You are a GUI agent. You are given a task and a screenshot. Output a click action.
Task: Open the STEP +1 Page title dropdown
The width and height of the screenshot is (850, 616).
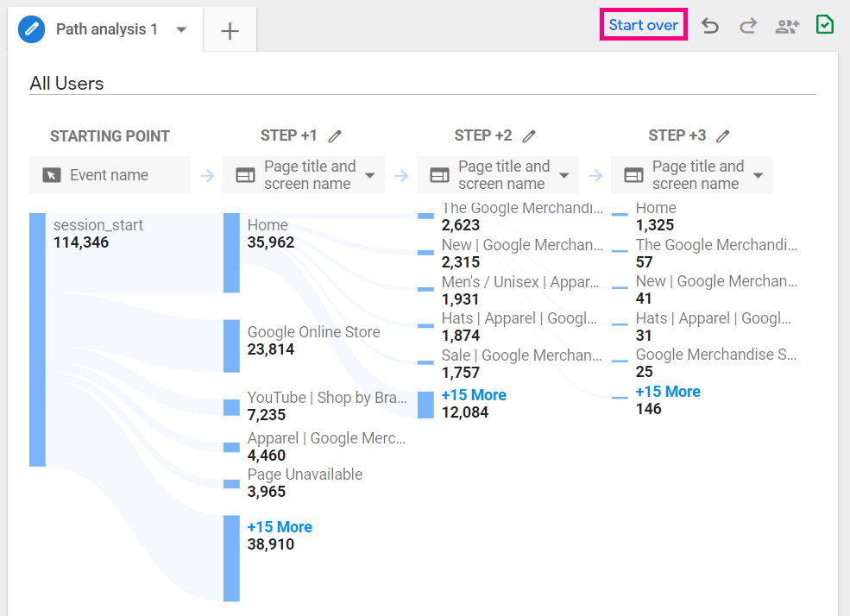[369, 175]
